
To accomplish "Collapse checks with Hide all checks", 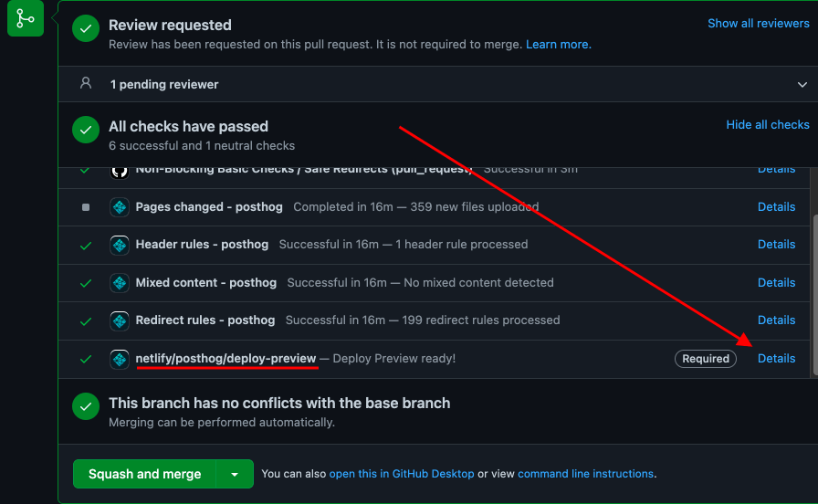I will (767, 125).
